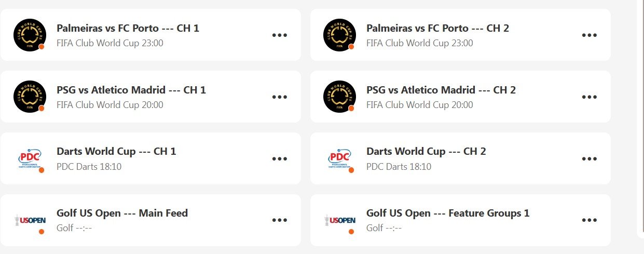Open three-dot menu for PSG vs Atletico CH 1

click(280, 97)
